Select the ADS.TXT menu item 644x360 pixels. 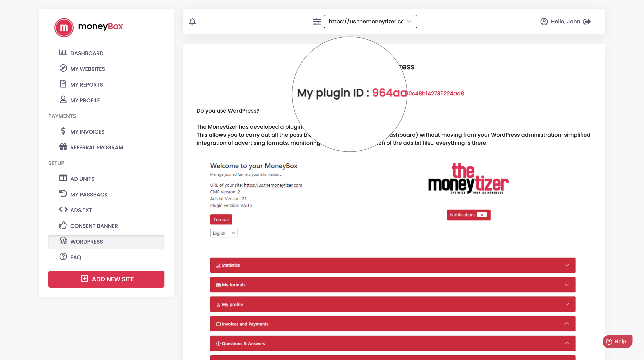pos(81,210)
